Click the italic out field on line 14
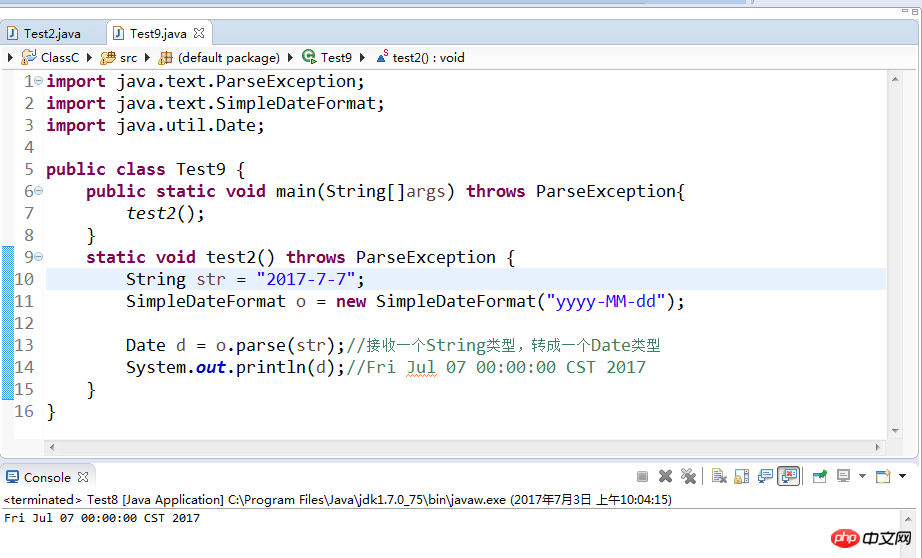The width and height of the screenshot is (922, 558). click(x=211, y=367)
